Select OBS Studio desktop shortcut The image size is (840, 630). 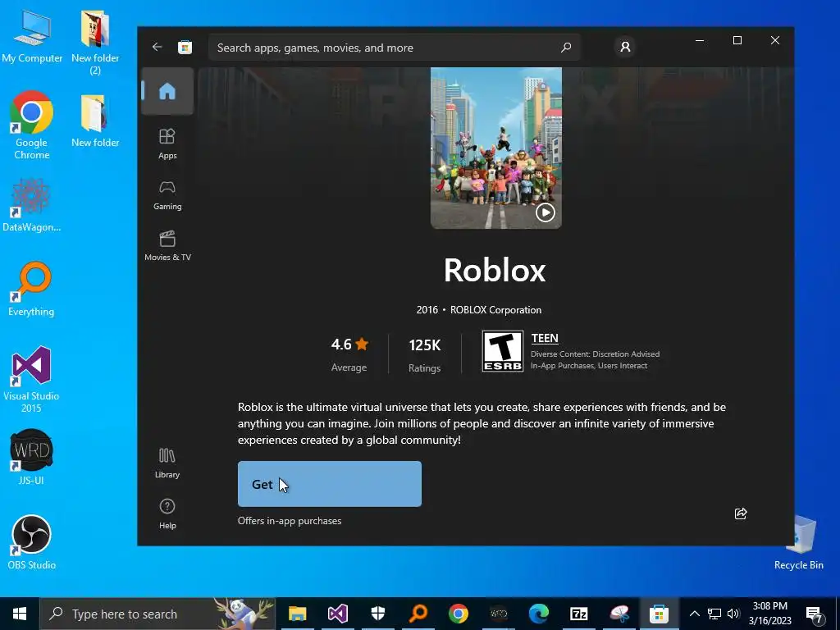[32, 542]
